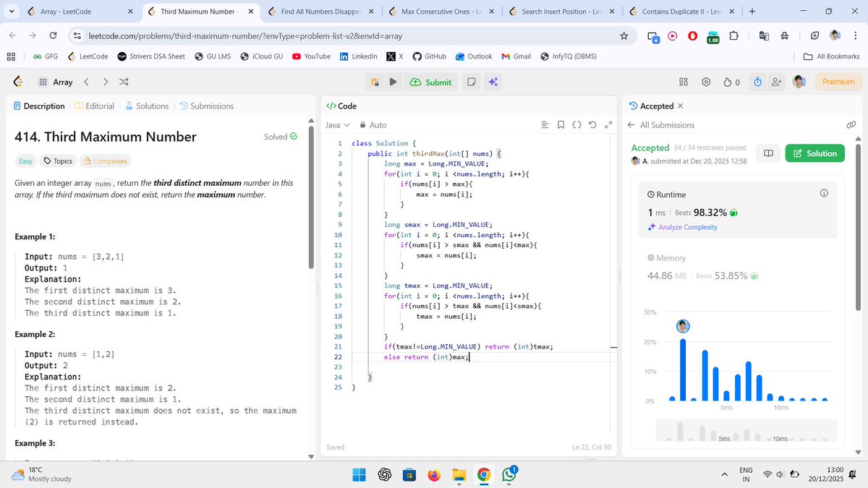The height and width of the screenshot is (488, 868).
Task: Switch to the Editorial tab
Action: click(95, 106)
